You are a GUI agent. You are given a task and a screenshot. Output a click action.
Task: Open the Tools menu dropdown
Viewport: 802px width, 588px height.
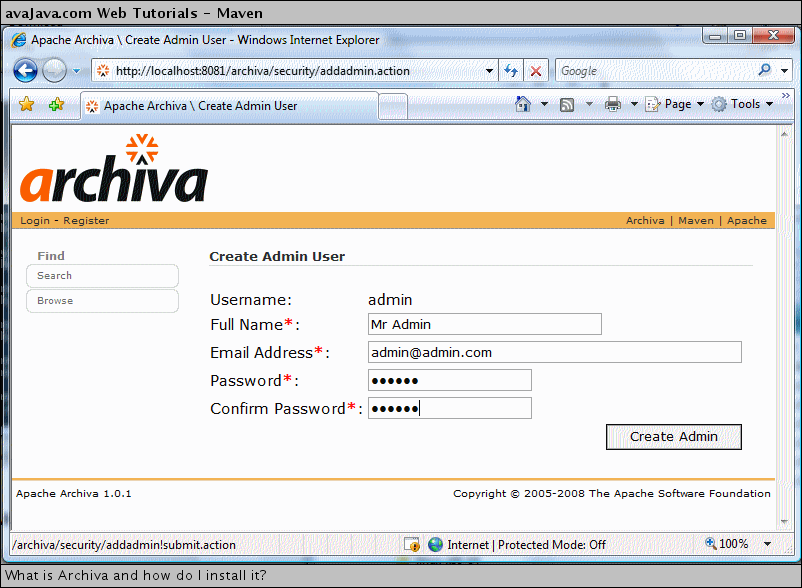pyautogui.click(x=744, y=103)
